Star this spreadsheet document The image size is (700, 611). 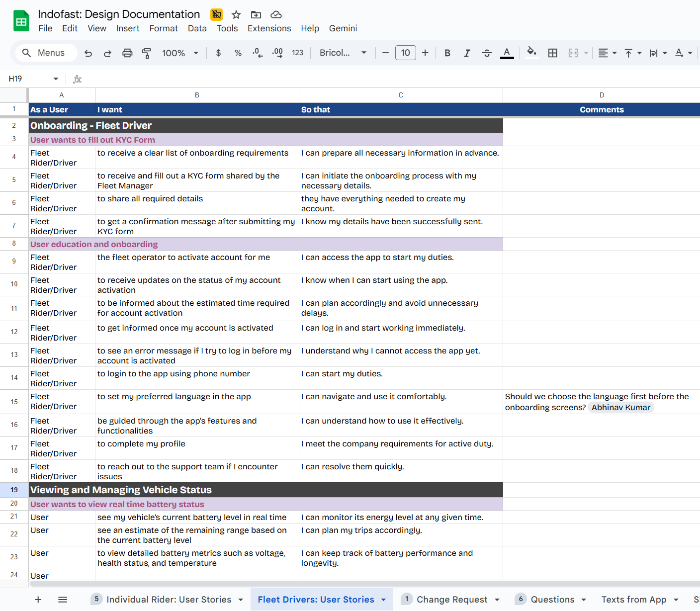[236, 15]
